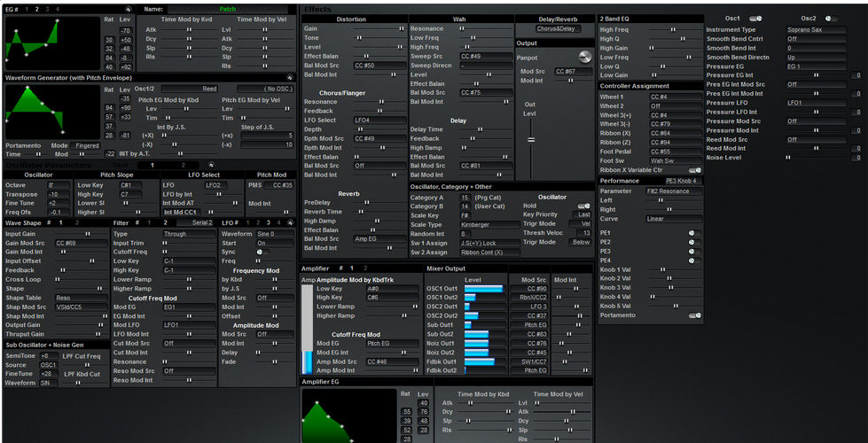Select Filter # 1 tab

(x=149, y=222)
